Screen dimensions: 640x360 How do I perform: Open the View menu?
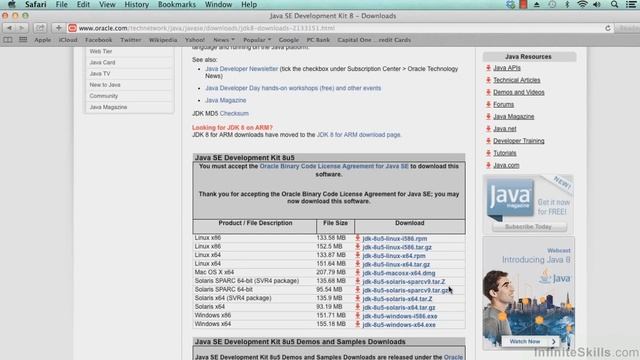[x=107, y=4]
